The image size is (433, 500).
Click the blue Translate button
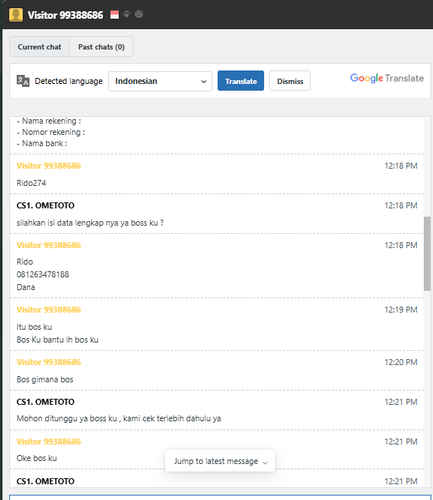[x=241, y=81]
